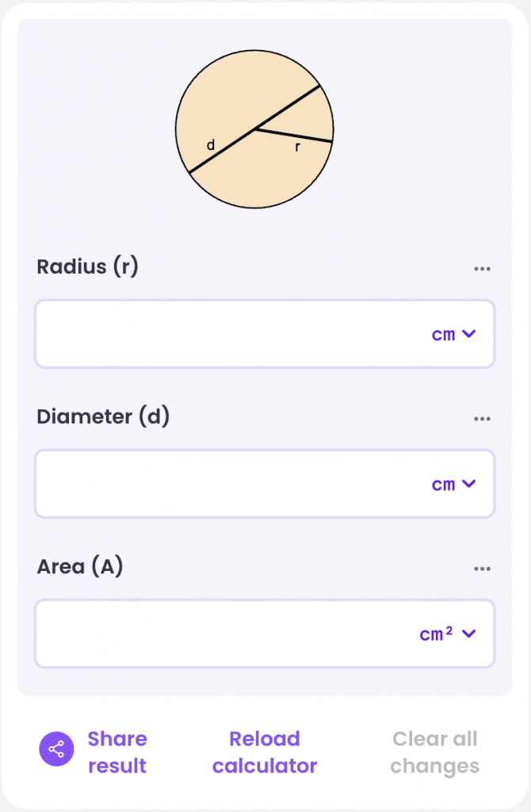
Task: Click the Diameter (d) label
Action: (103, 416)
